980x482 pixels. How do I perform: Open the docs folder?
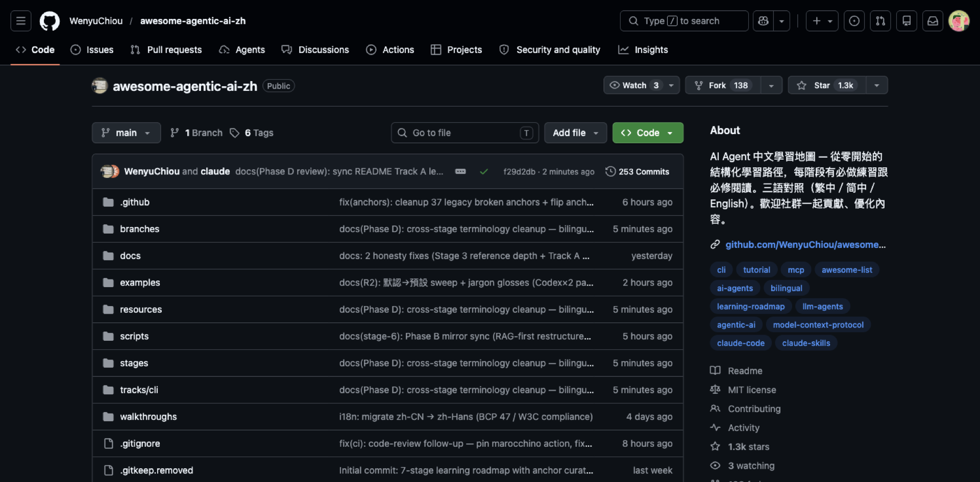[130, 256]
